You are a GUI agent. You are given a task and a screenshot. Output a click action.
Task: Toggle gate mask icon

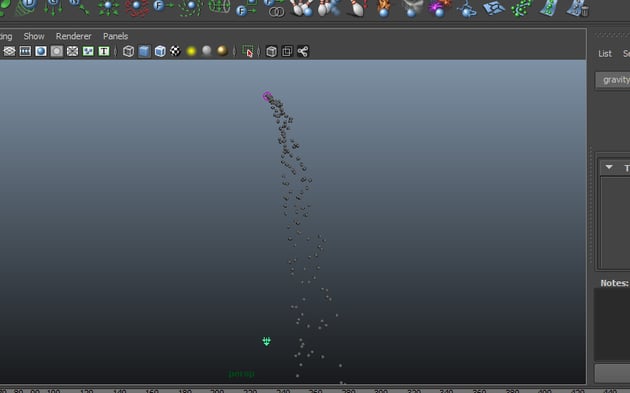click(57, 51)
